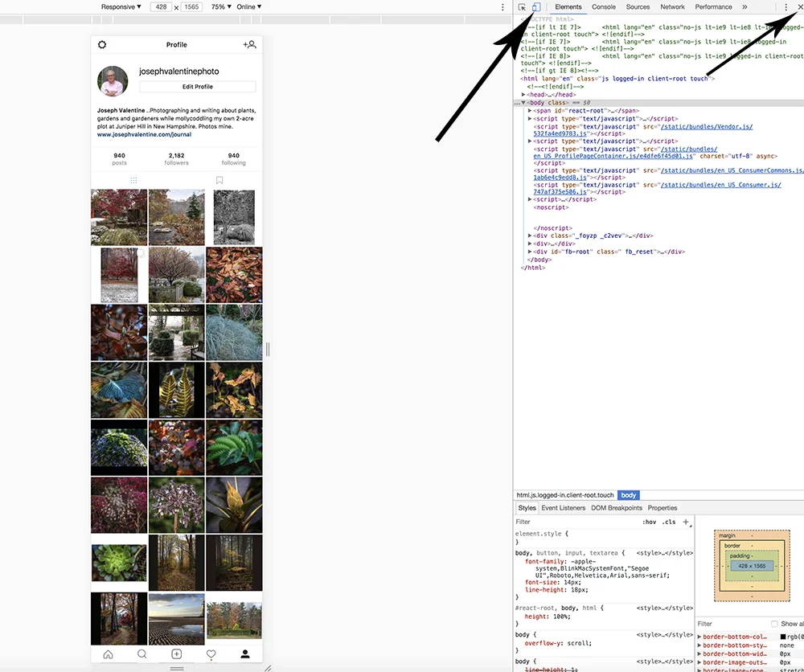Expand border-bottom-sty computed property
This screenshot has height=672, width=804.
point(699,645)
